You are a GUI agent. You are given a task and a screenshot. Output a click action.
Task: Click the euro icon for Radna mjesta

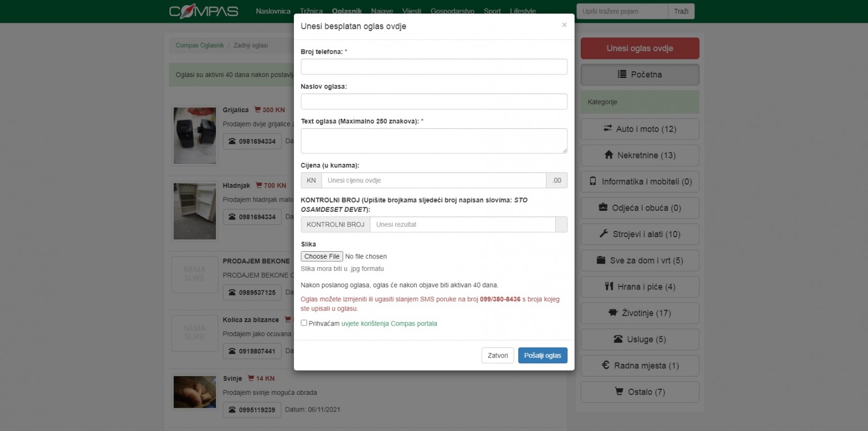[606, 365]
